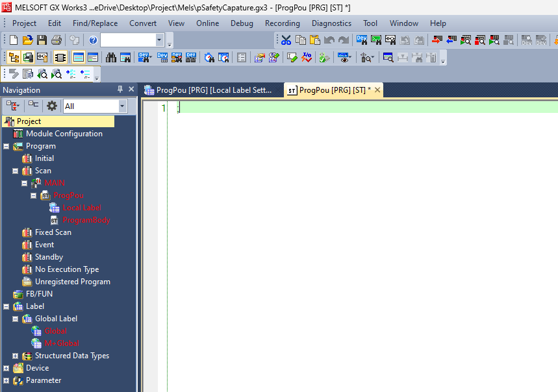Click line 1 in the ST editor

coord(325,108)
